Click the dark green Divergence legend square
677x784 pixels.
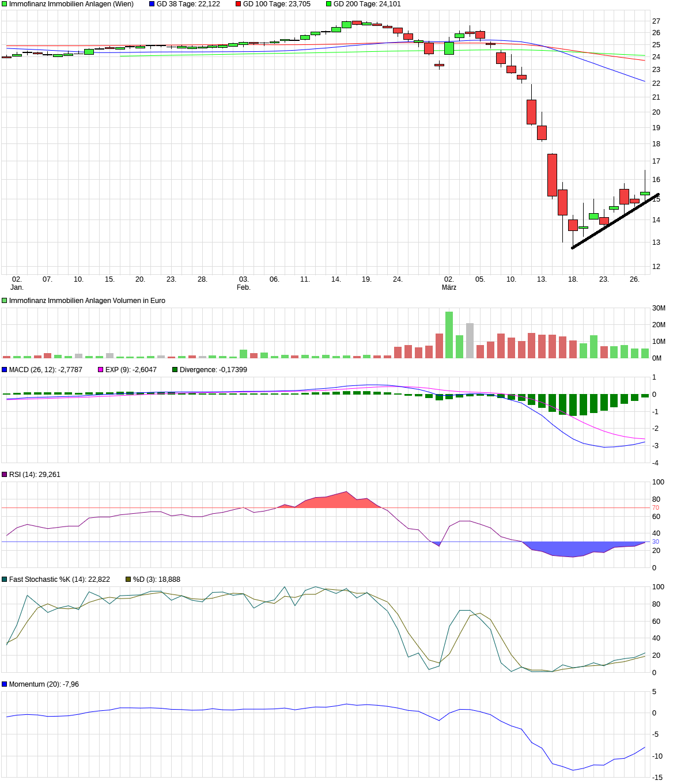[175, 370]
